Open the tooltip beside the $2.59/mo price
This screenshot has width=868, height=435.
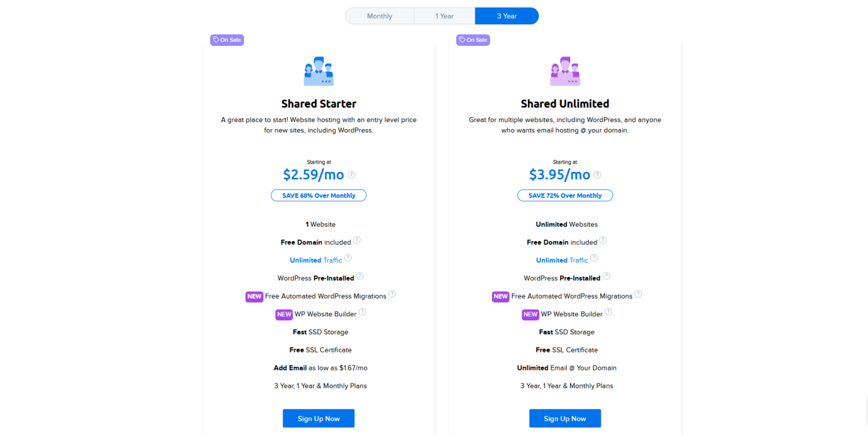(351, 175)
